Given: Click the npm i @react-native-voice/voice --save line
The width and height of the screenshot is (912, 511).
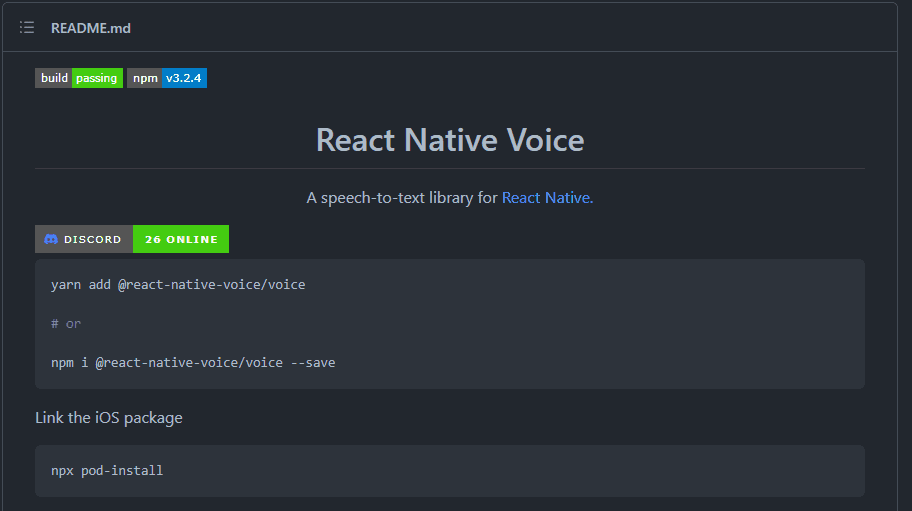Looking at the screenshot, I should click(193, 362).
